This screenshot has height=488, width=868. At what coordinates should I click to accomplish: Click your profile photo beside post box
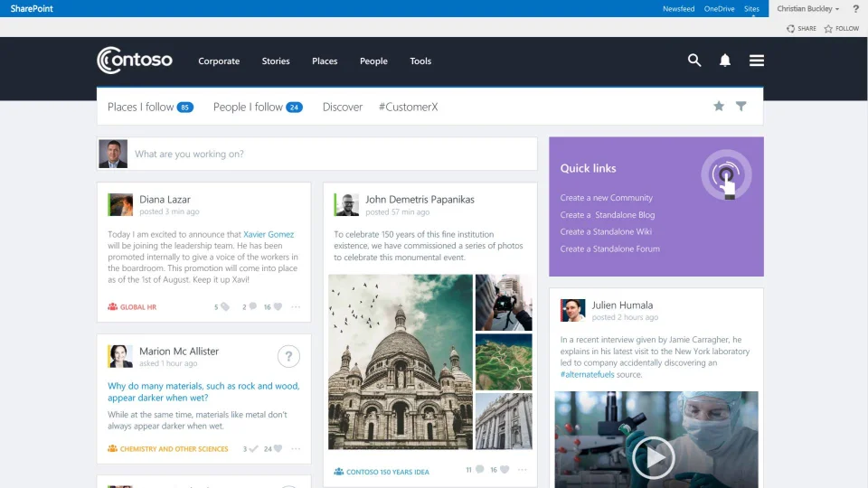(113, 154)
